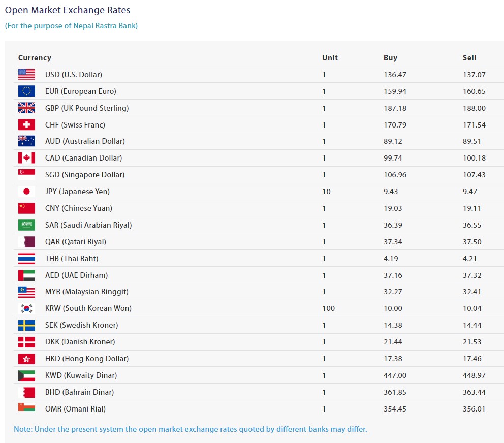Click the Canadian maple leaf flag
The image size is (504, 443).
coord(26,158)
